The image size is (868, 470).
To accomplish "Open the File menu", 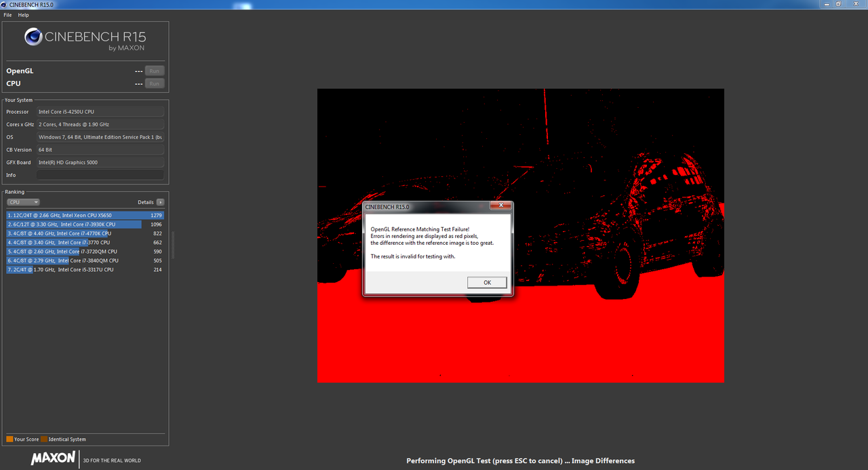I will tap(7, 15).
